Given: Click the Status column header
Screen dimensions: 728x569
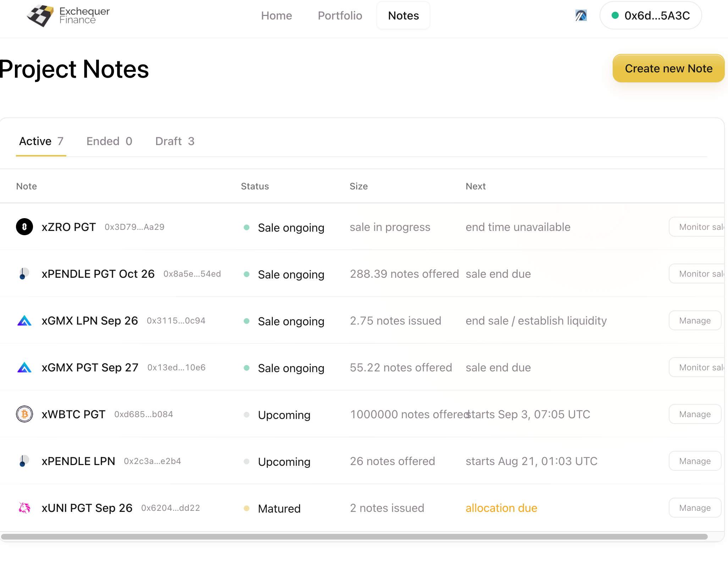Looking at the screenshot, I should pos(255,186).
